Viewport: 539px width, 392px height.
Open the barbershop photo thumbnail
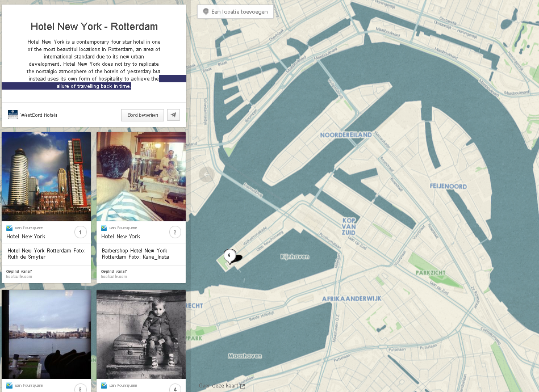(x=141, y=176)
